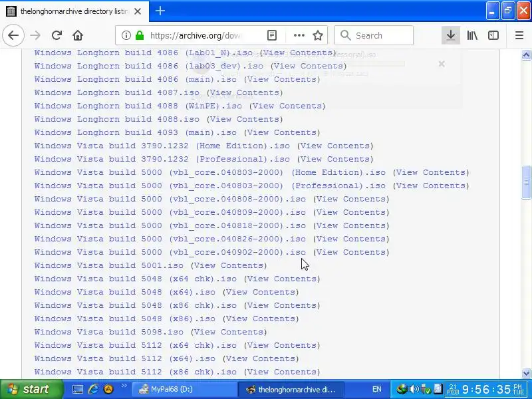Open the downloads panel arrow button
Image resolution: width=532 pixels, height=399 pixels.
click(451, 35)
